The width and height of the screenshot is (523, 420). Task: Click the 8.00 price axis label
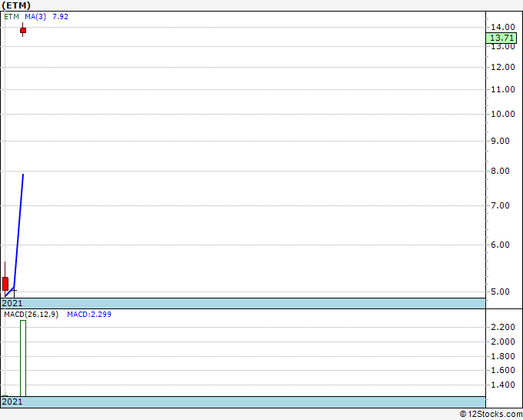pos(501,171)
